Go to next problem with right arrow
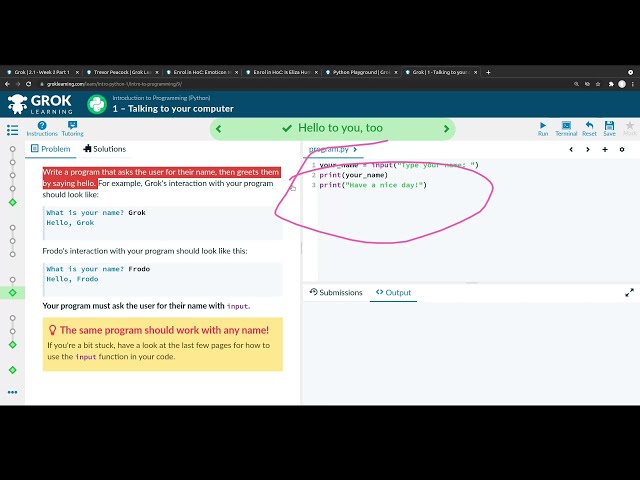The height and width of the screenshot is (480, 640). coord(446,129)
